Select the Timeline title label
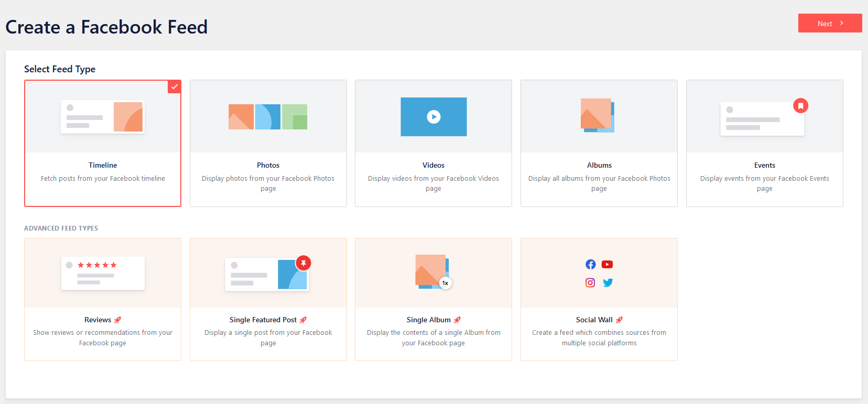Viewport: 868px width, 404px height. (103, 165)
